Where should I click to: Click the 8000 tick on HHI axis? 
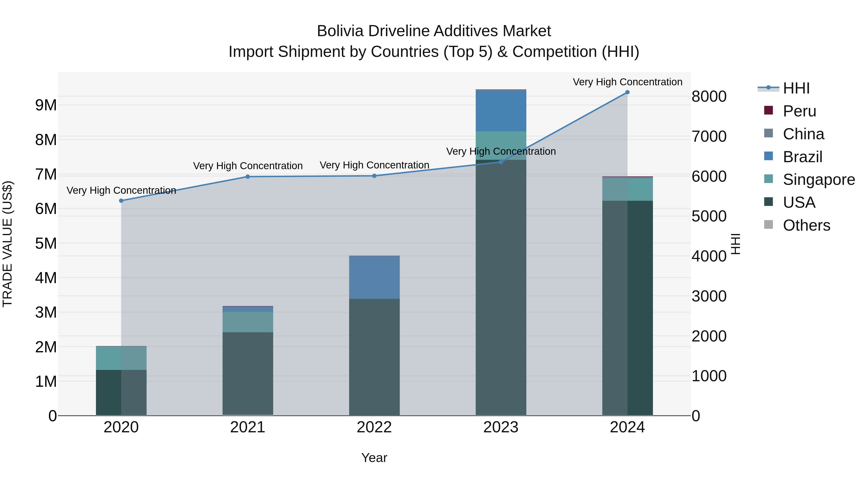point(709,97)
